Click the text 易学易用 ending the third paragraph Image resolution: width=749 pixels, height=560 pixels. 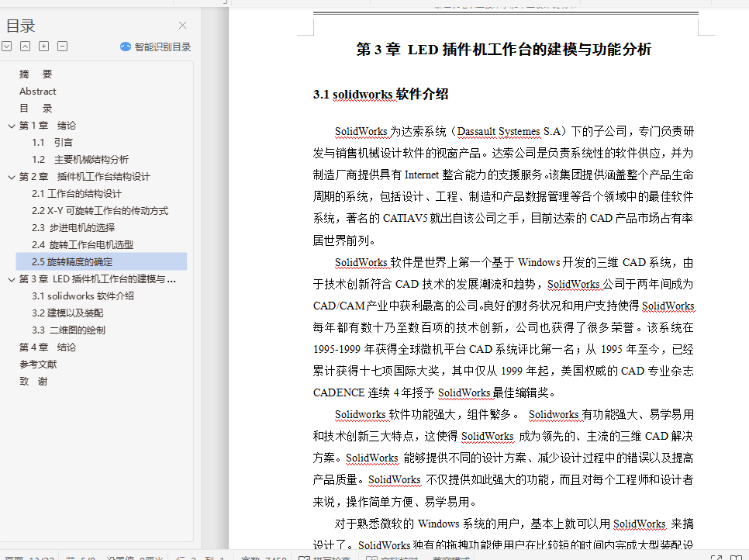coord(447,502)
